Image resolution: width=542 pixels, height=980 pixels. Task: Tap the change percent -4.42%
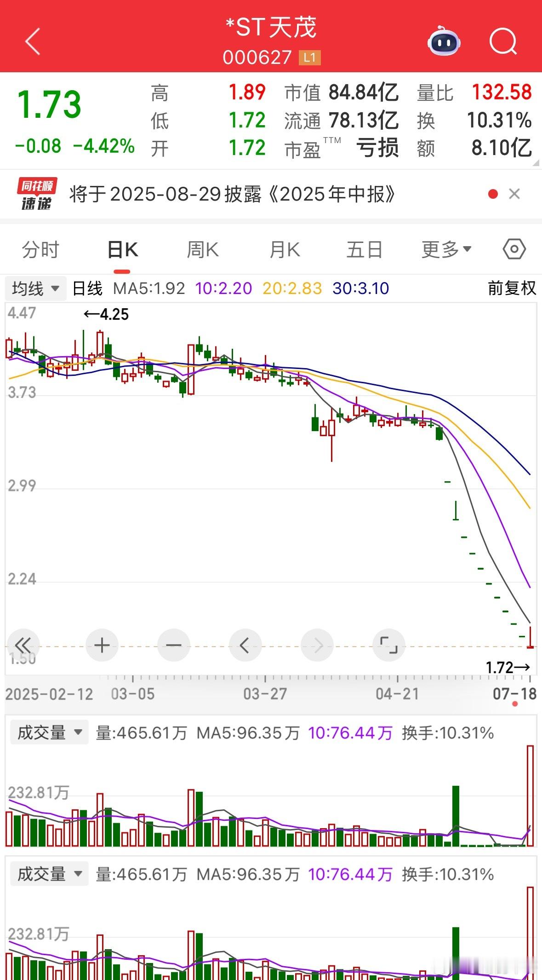104,146
